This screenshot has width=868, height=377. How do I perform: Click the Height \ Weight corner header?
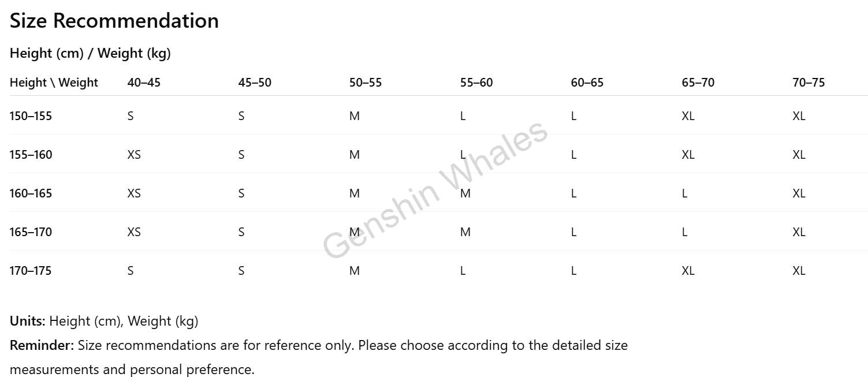pyautogui.click(x=54, y=83)
